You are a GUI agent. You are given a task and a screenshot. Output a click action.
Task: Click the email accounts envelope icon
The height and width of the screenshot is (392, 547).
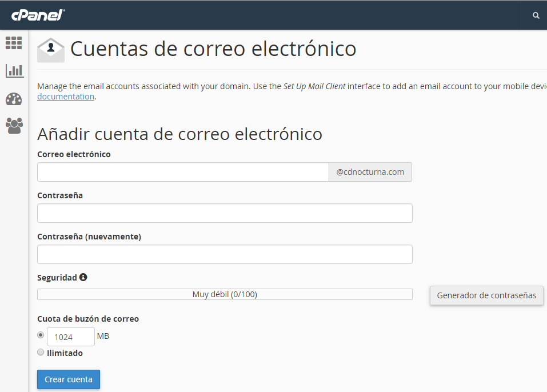click(51, 50)
